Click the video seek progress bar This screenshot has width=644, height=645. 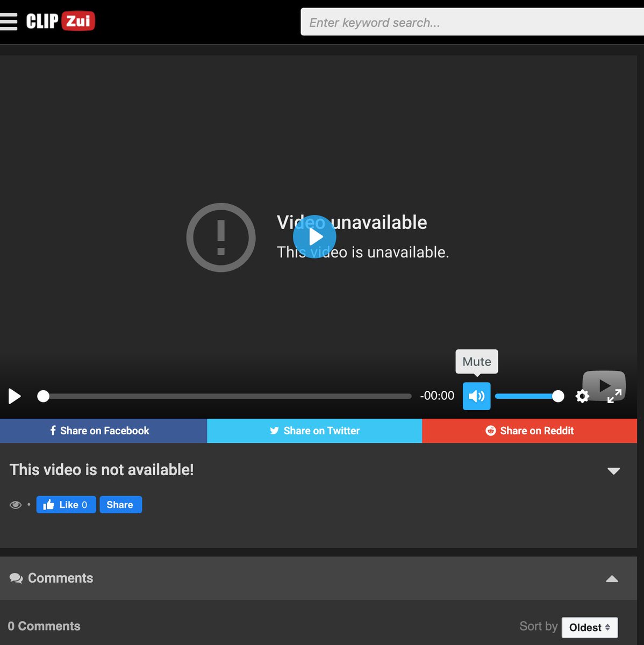(x=224, y=396)
